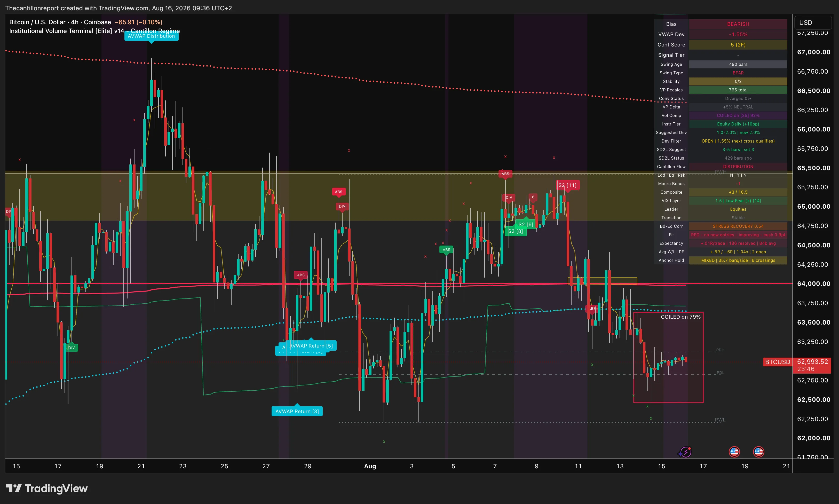839x504 pixels.
Task: Click the BEARISH bias cell
Action: [738, 24]
